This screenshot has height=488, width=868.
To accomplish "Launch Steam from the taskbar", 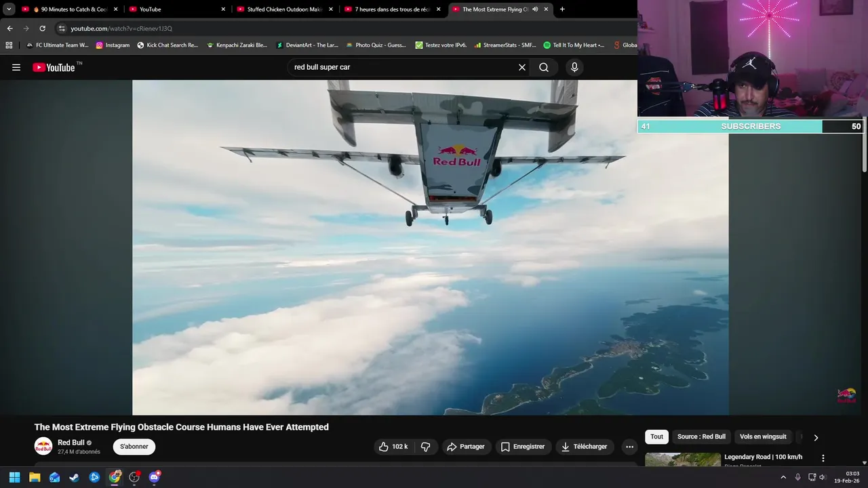I will [74, 477].
